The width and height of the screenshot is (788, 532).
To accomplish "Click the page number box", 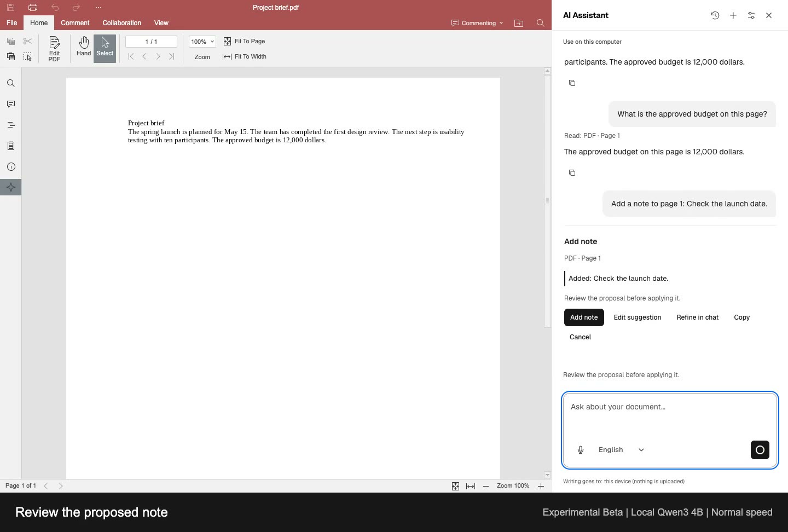I will click(x=151, y=42).
